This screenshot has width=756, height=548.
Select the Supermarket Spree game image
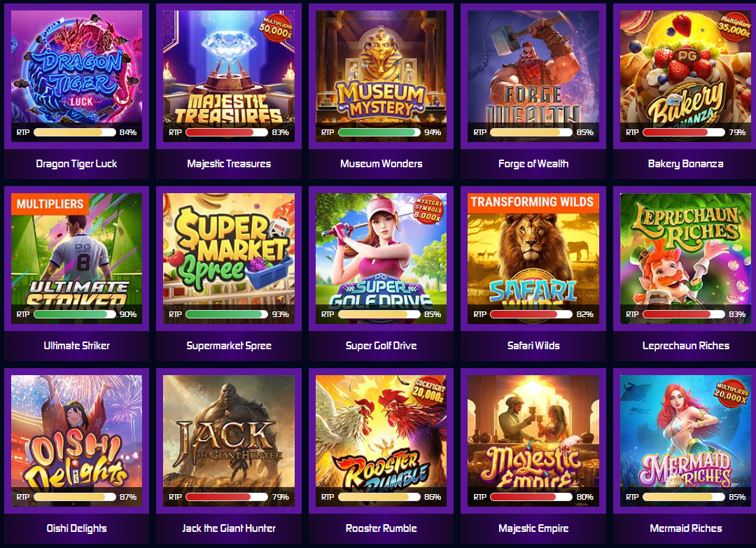coord(228,258)
